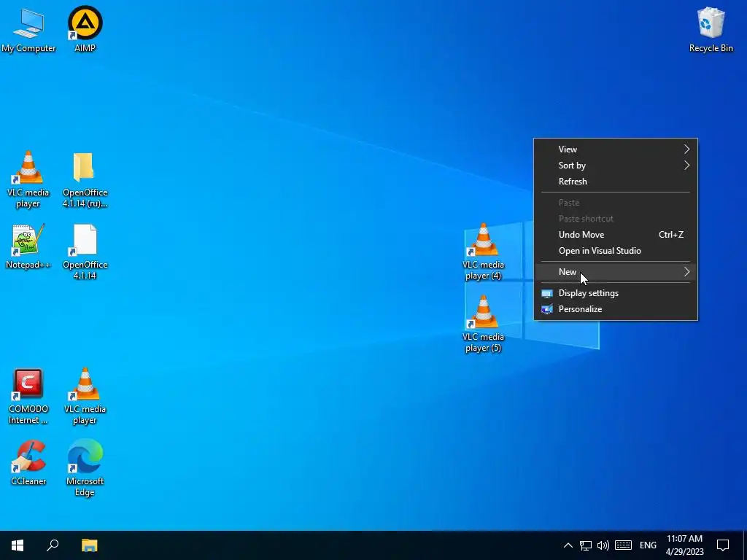
Task: Open the clock showing 11:07 AM
Action: click(684, 545)
